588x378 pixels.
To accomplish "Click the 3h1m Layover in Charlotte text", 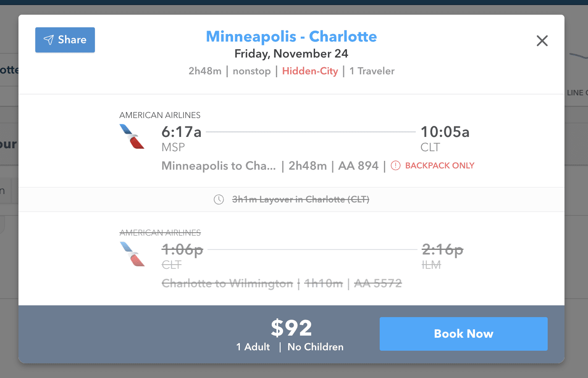I will click(301, 199).
